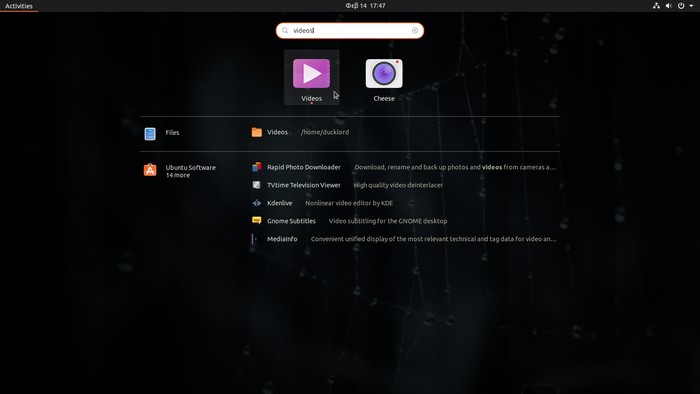
Task: Select the Videos folder result label
Action: coord(277,132)
